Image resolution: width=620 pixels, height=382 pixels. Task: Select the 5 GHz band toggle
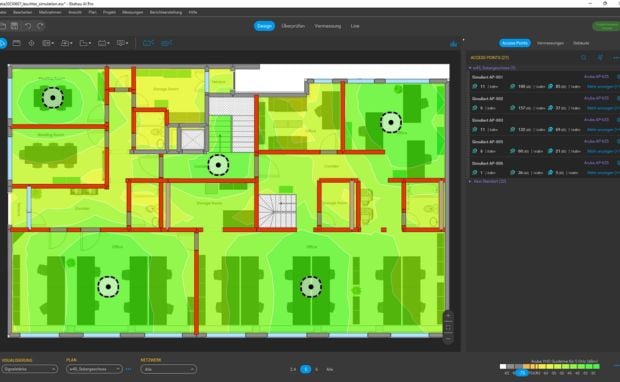[x=305, y=369]
